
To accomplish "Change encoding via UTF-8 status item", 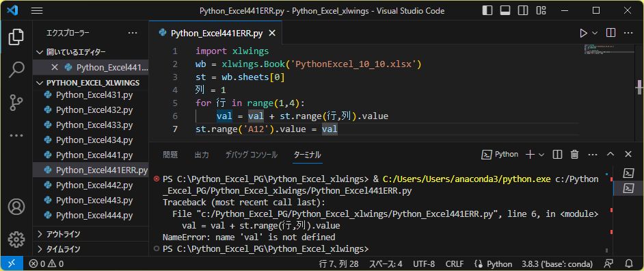I will pos(424,264).
